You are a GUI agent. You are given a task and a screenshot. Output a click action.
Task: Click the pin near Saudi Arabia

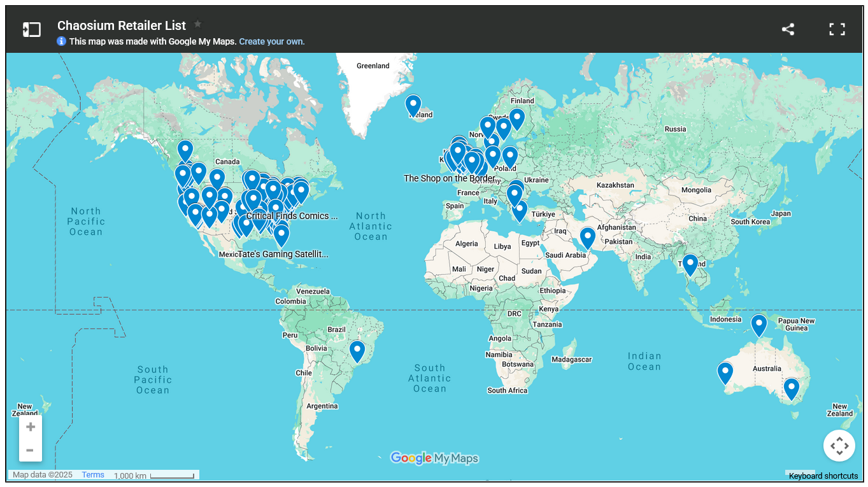pyautogui.click(x=587, y=237)
